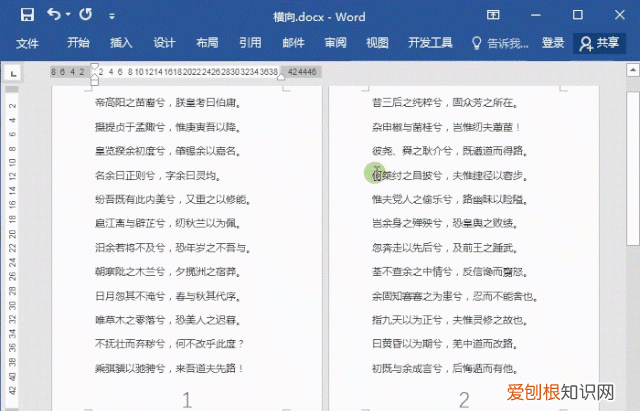
Task: Click the line 不抚壮而弃秽兮
Action: click(169, 344)
